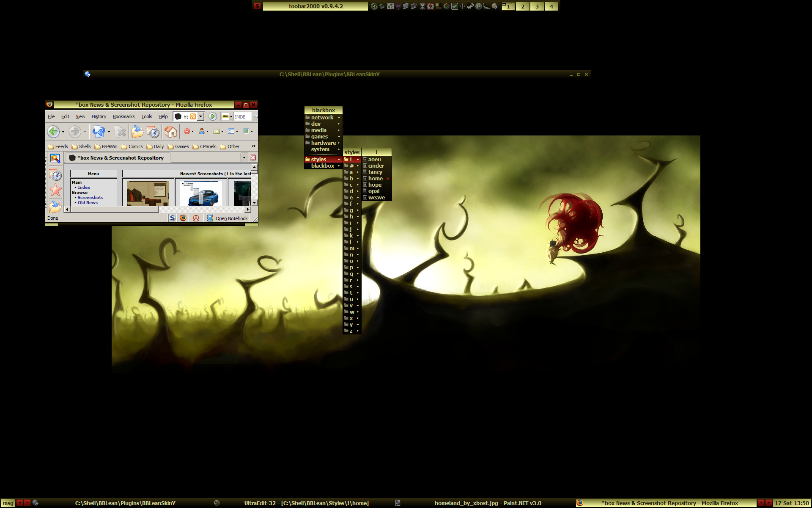Open the IMDB search engine dropdown
The height and width of the screenshot is (508, 812).
[231, 117]
